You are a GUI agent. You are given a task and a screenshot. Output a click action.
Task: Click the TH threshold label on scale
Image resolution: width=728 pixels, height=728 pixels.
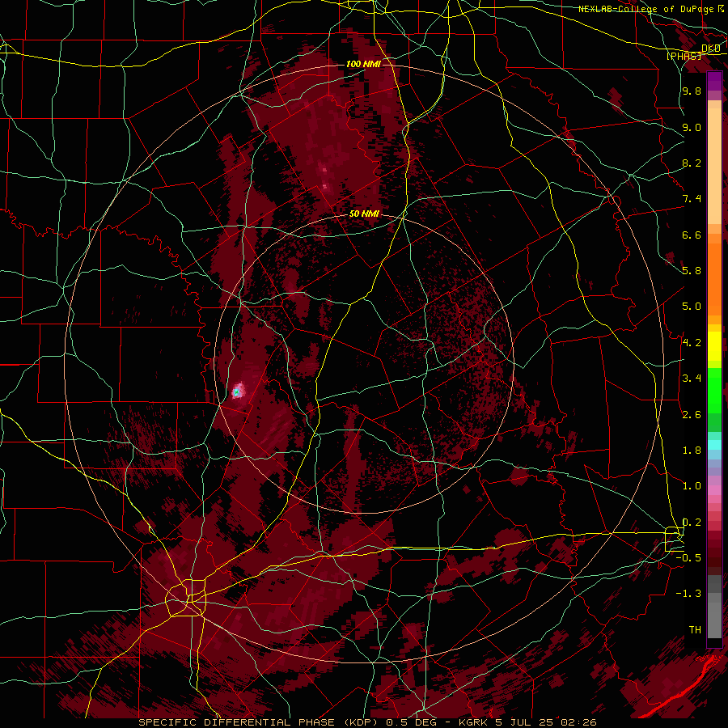click(x=695, y=630)
